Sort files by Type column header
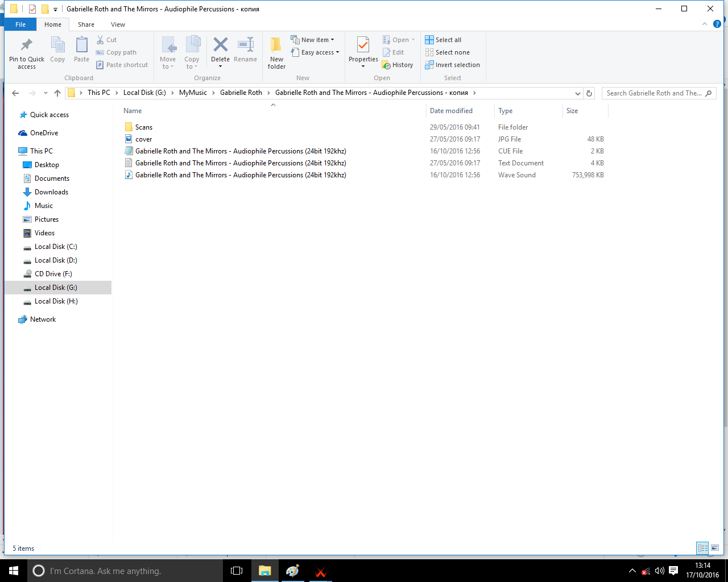728x582 pixels. (528, 111)
